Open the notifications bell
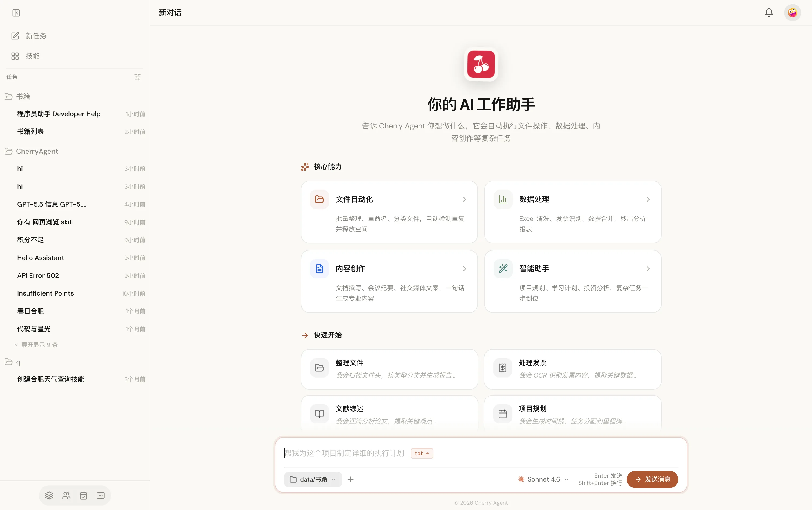812x510 pixels. [x=769, y=13]
